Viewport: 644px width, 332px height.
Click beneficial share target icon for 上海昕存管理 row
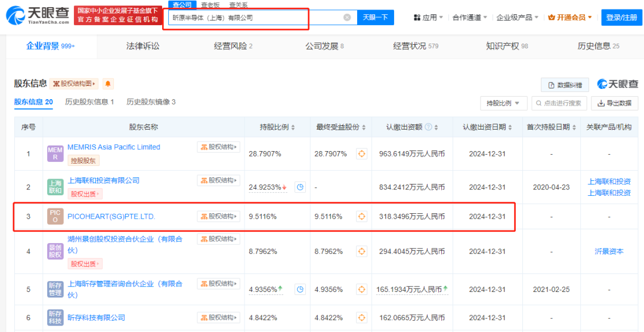click(361, 289)
